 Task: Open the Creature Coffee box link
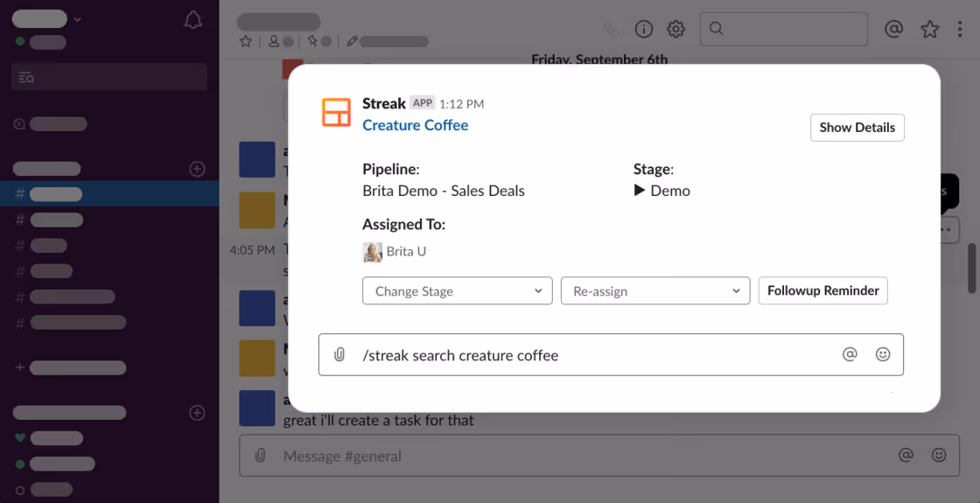click(x=415, y=125)
